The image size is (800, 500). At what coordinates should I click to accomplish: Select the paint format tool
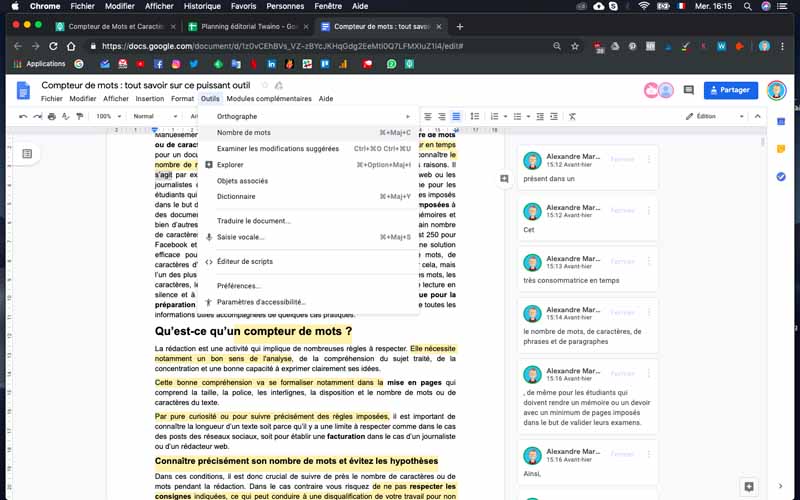pos(80,116)
